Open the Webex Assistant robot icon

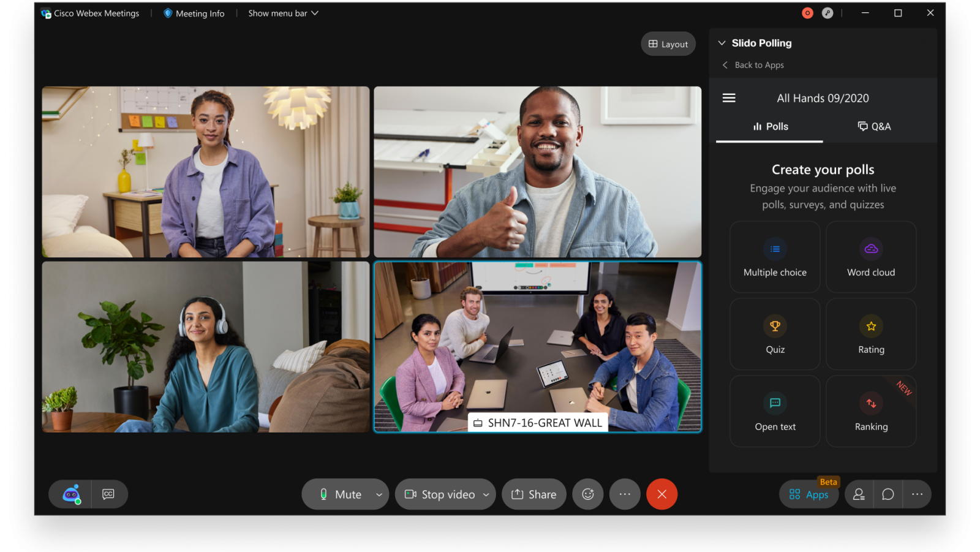(71, 494)
